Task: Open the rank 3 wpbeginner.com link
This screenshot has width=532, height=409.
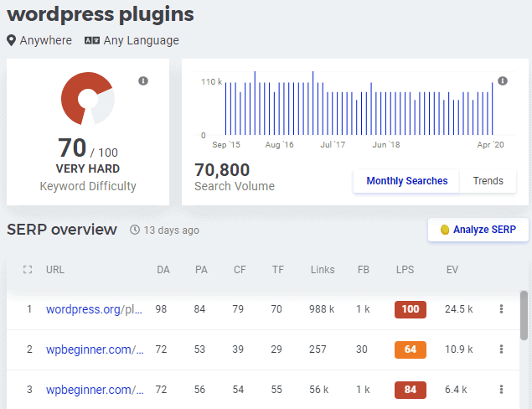Action: tap(95, 390)
